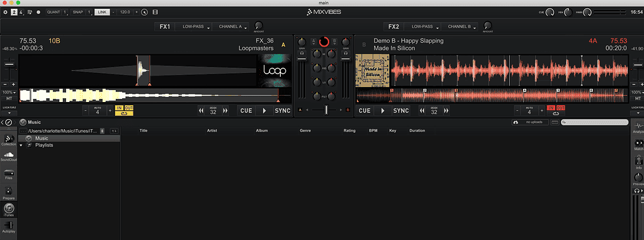Click CUE on deck B
The width and height of the screenshot is (644, 240).
pyautogui.click(x=364, y=110)
